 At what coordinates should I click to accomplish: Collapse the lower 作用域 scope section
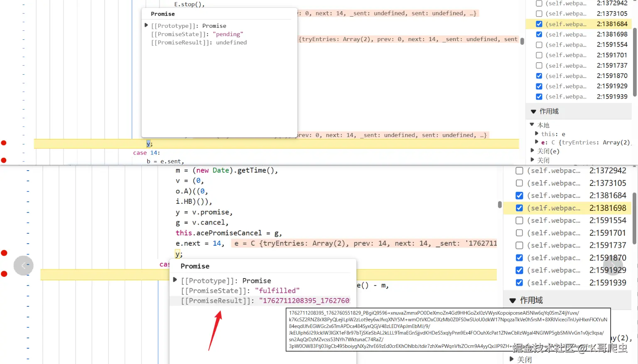click(x=513, y=300)
